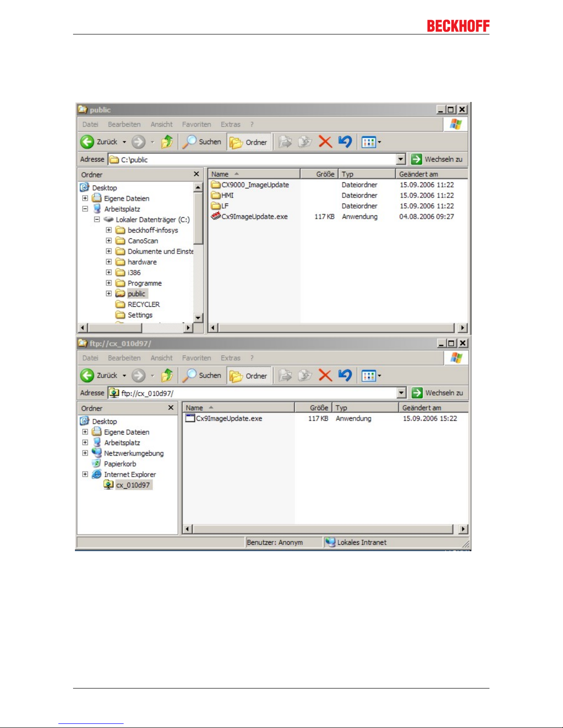
Task: Open Datei menu in public window
Action: point(91,124)
